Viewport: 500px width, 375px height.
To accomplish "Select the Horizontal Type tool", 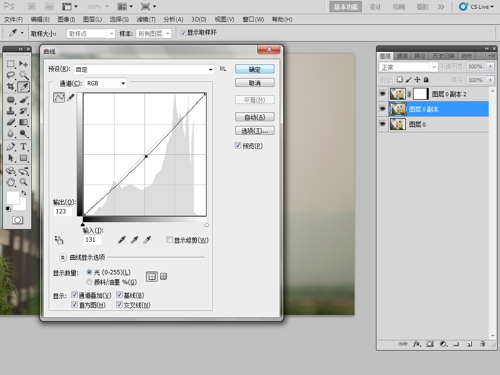I will pos(23,146).
